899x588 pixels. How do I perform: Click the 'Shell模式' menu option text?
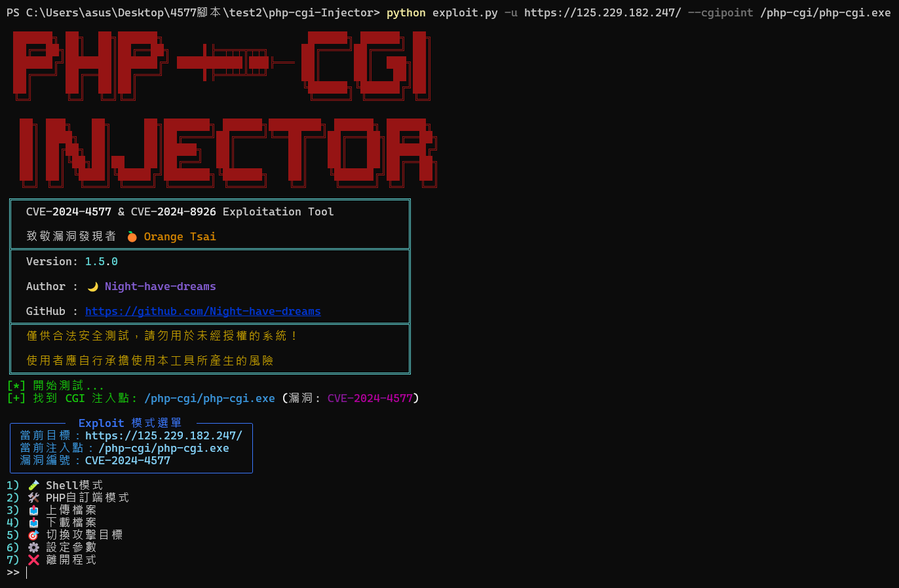pos(74,485)
